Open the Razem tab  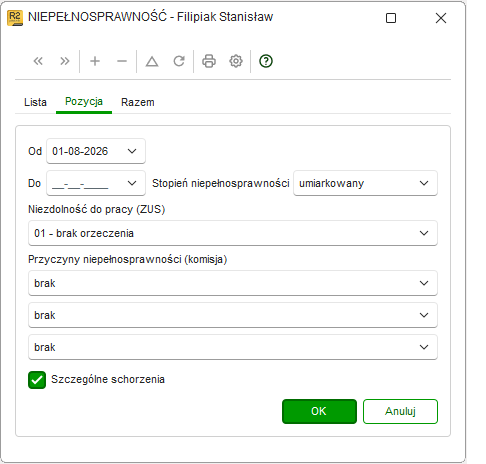click(x=138, y=102)
